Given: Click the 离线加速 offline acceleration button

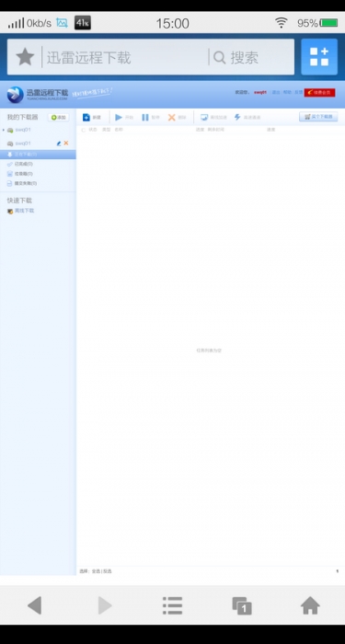Looking at the screenshot, I should click(x=213, y=118).
